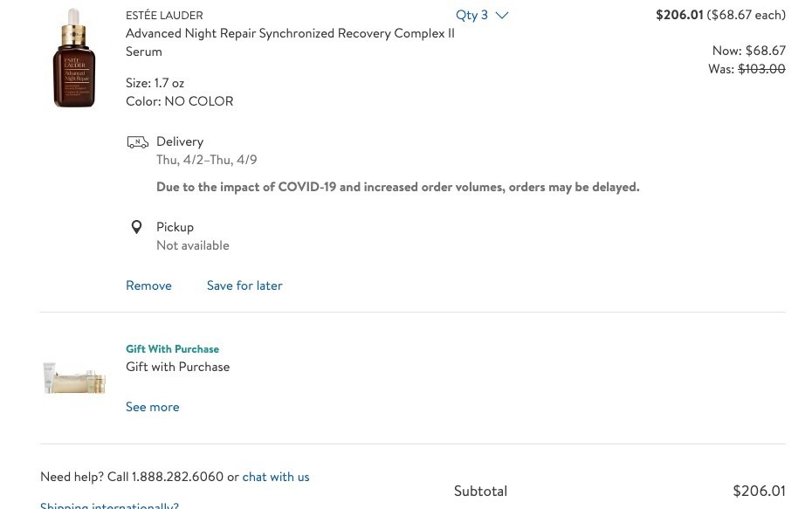Click the green Gift With Purchase label
Viewport: 812px width, 509px height.
(173, 349)
